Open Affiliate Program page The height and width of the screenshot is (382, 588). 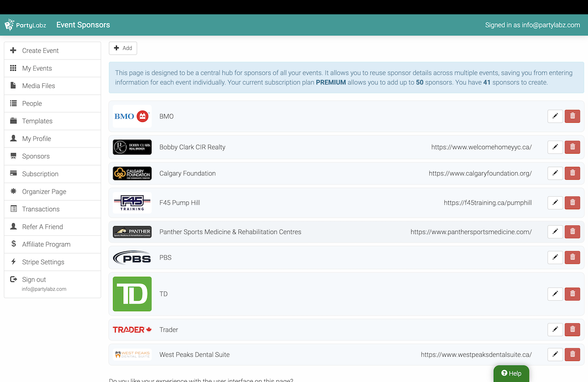pos(52,244)
